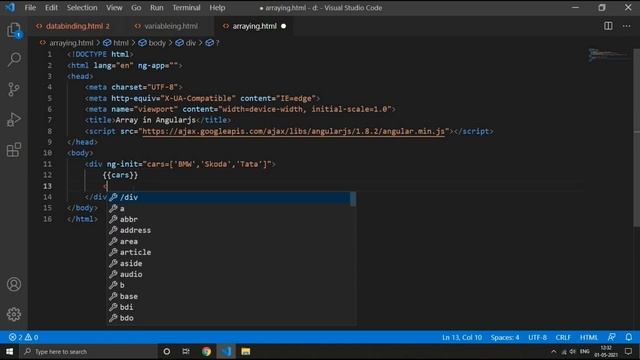Change language mode via HTML
The width and height of the screenshot is (640, 360).
[x=589, y=337]
